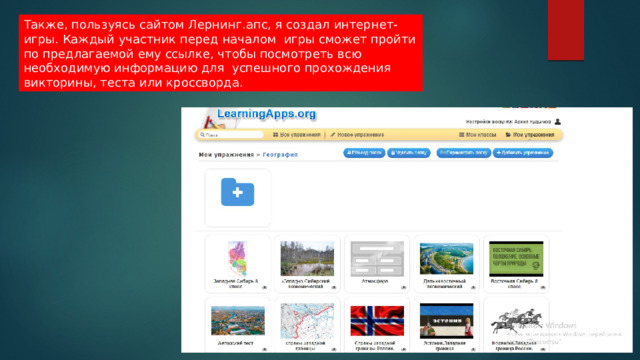
Task: Open 'Мои упражнения' in the yellow menu bar
Action: [530, 135]
